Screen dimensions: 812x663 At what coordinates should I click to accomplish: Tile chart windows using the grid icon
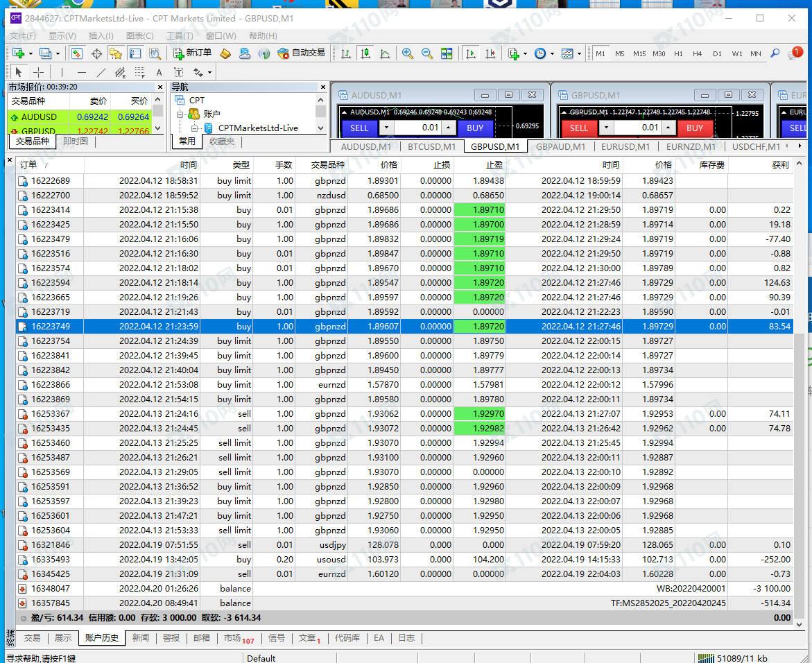point(447,53)
